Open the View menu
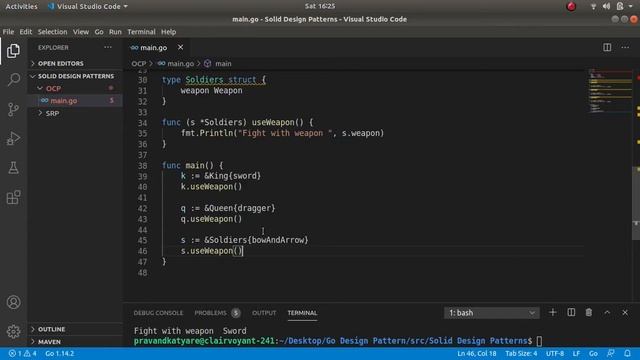This screenshot has height=360, width=640. pos(81,32)
